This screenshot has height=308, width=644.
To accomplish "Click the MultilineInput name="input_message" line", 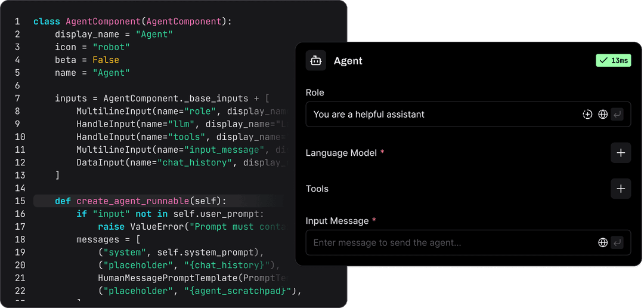I will pos(183,150).
